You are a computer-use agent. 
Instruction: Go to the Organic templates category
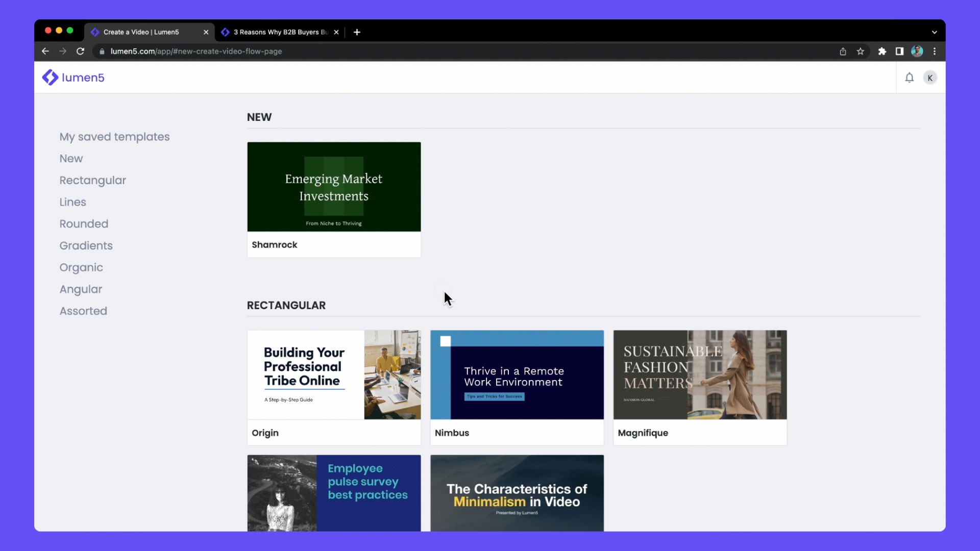pyautogui.click(x=81, y=267)
